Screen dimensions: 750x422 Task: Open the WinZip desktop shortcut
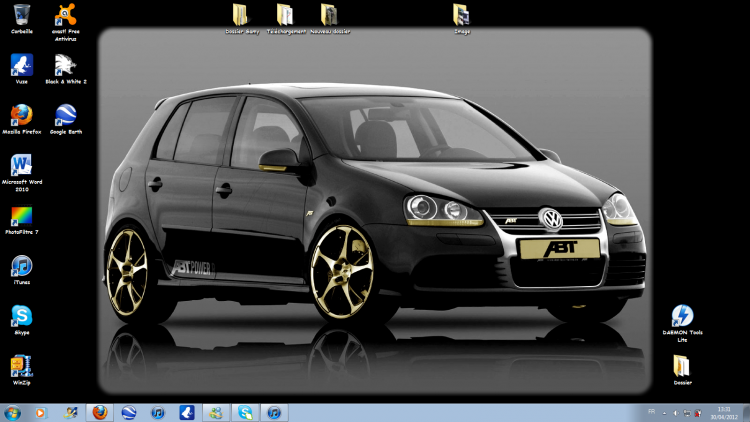pyautogui.click(x=22, y=370)
